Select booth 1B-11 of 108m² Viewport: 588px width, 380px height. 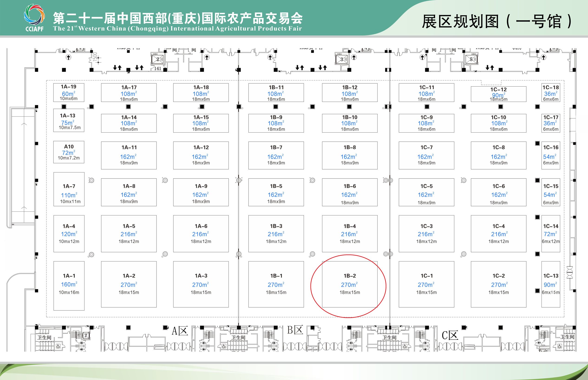tap(276, 93)
